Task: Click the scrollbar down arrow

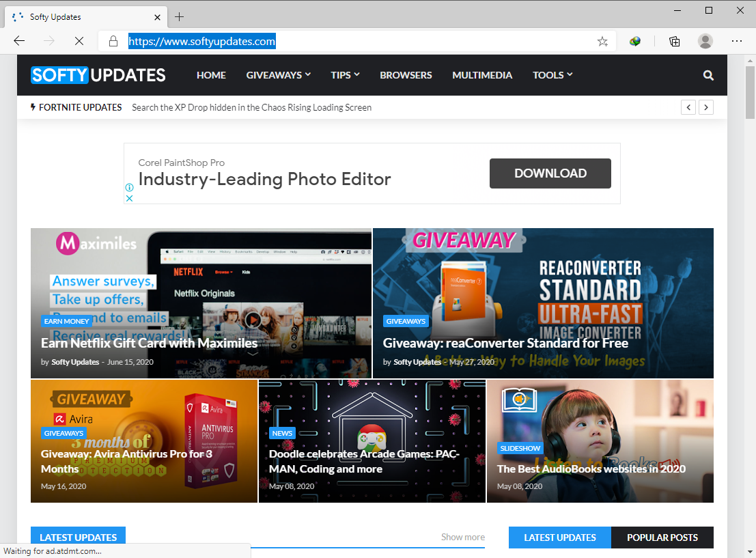Action: [x=750, y=552]
